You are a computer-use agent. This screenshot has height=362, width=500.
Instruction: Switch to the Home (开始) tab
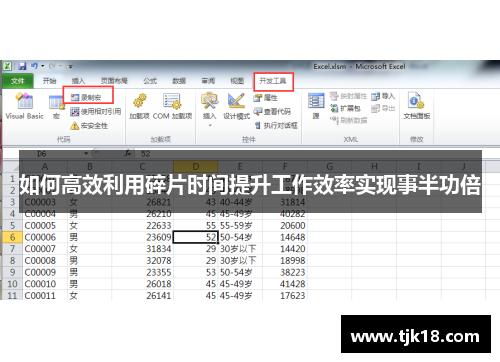click(49, 81)
